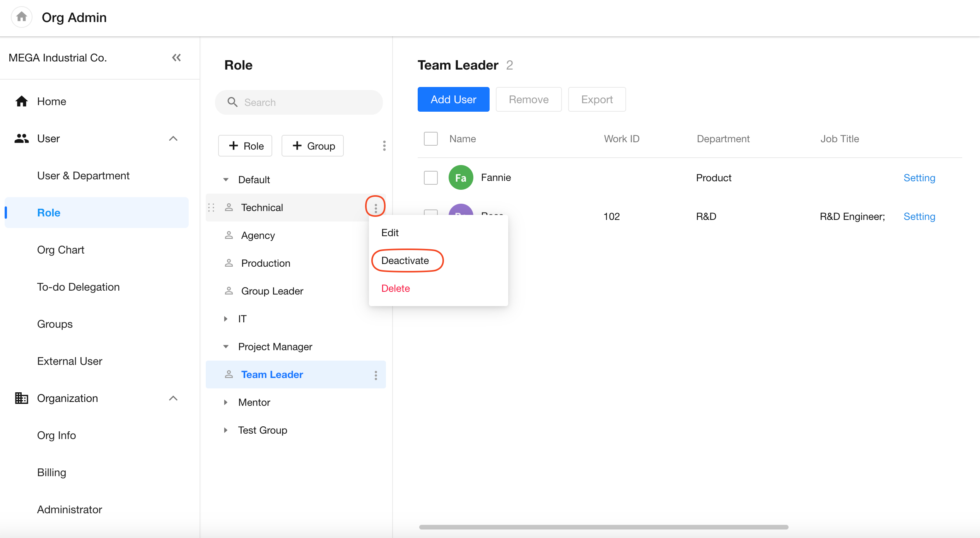Expand the Mentor role group
Viewport: 980px width, 538px height.
tap(226, 402)
